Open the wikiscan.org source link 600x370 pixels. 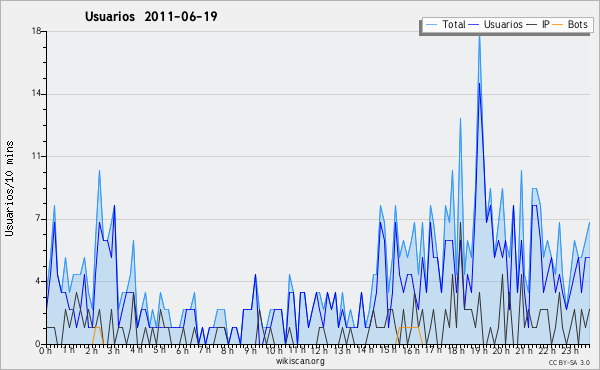click(x=300, y=361)
